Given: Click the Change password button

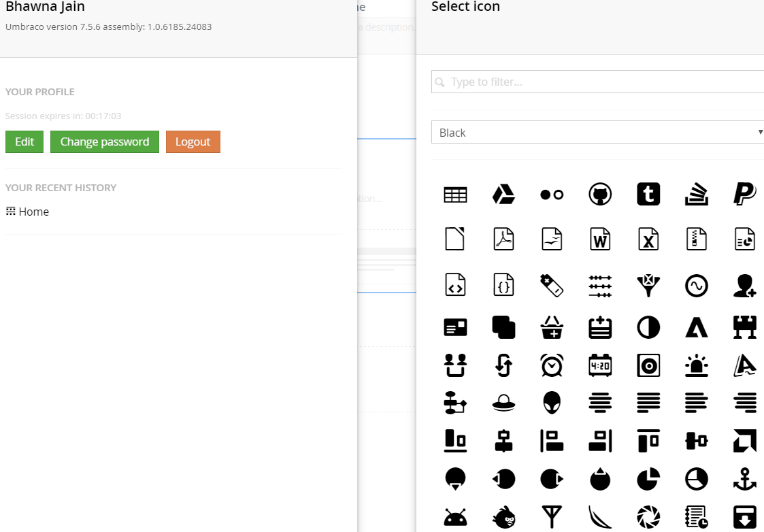Looking at the screenshot, I should 105,142.
